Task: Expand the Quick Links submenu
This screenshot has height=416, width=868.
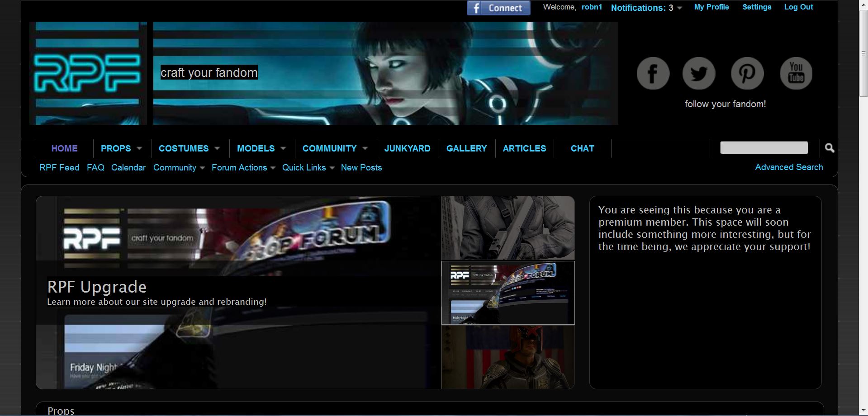Action: [308, 167]
